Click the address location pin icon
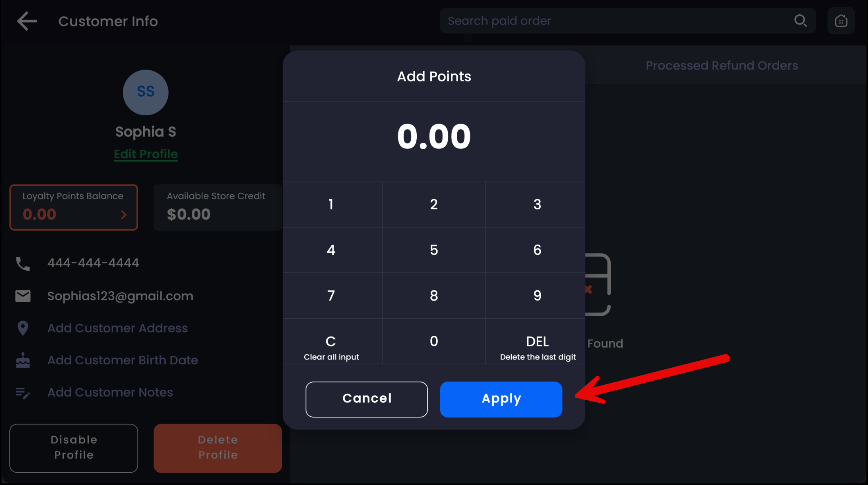The width and height of the screenshot is (868, 485). pos(23,328)
